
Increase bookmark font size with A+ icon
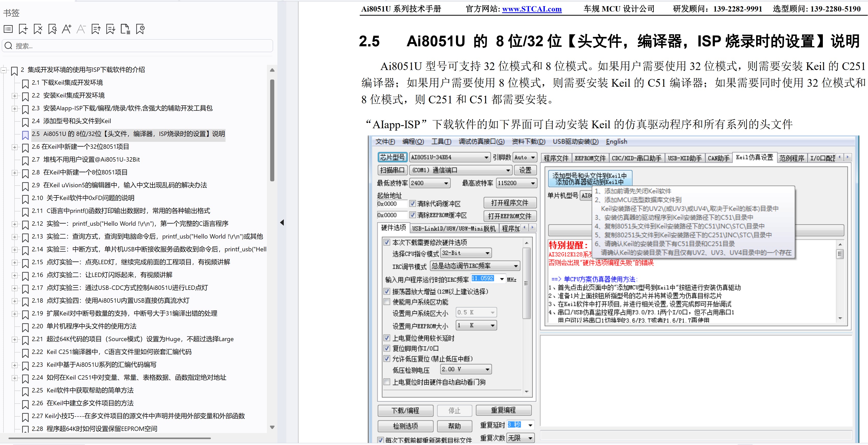pos(66,29)
